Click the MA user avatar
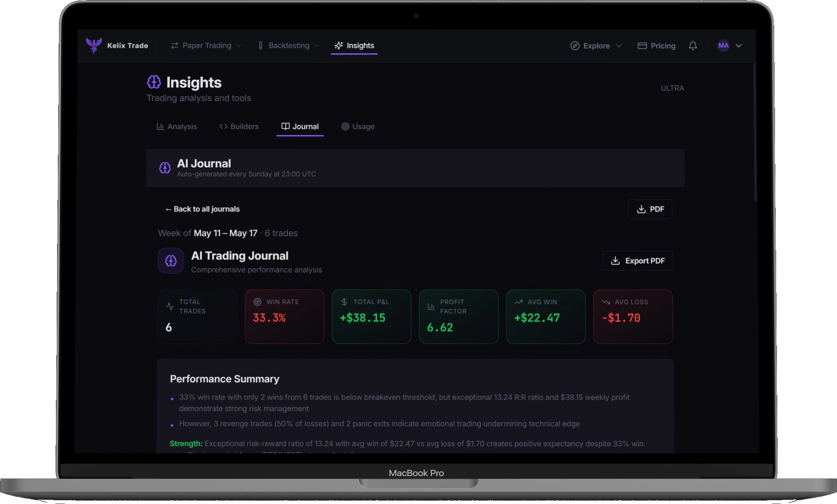837x504 pixels. click(x=723, y=46)
